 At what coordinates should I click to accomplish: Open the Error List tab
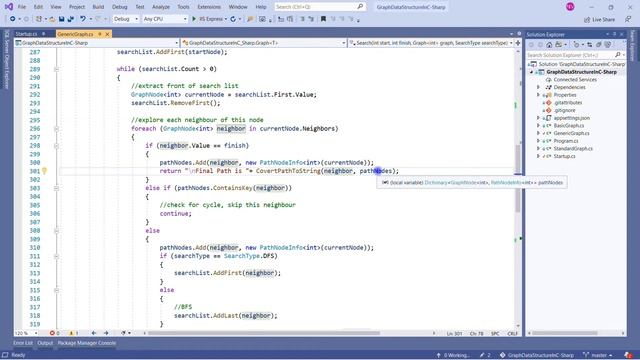tap(23, 343)
